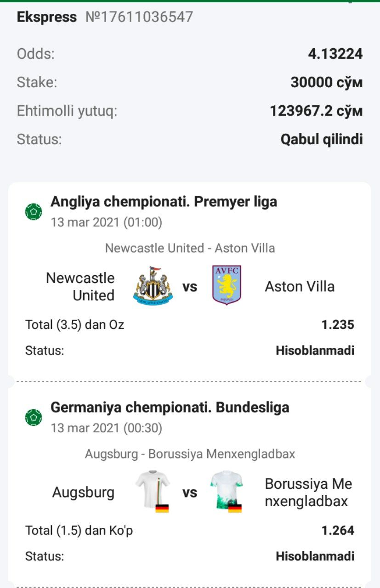Click the total odds value 4.13224
This screenshot has height=588, width=380.
335,54
